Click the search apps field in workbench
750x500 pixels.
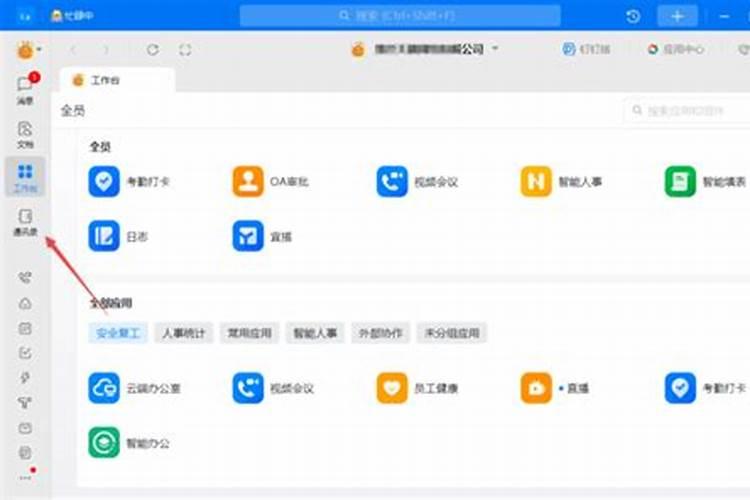[687, 111]
